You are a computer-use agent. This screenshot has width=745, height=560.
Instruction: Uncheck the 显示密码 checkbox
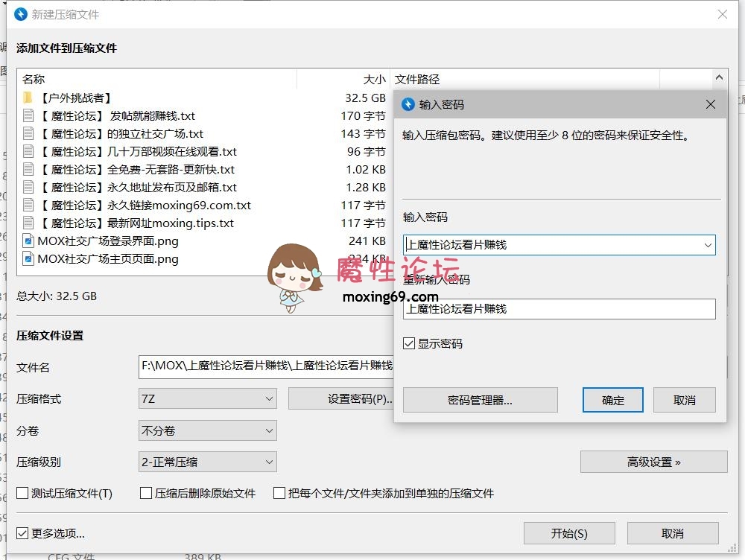point(408,343)
